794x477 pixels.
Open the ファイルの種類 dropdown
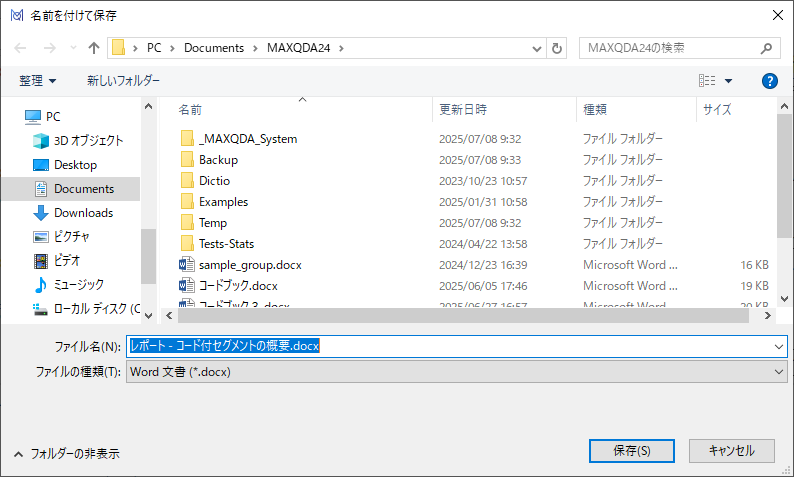pyautogui.click(x=457, y=372)
